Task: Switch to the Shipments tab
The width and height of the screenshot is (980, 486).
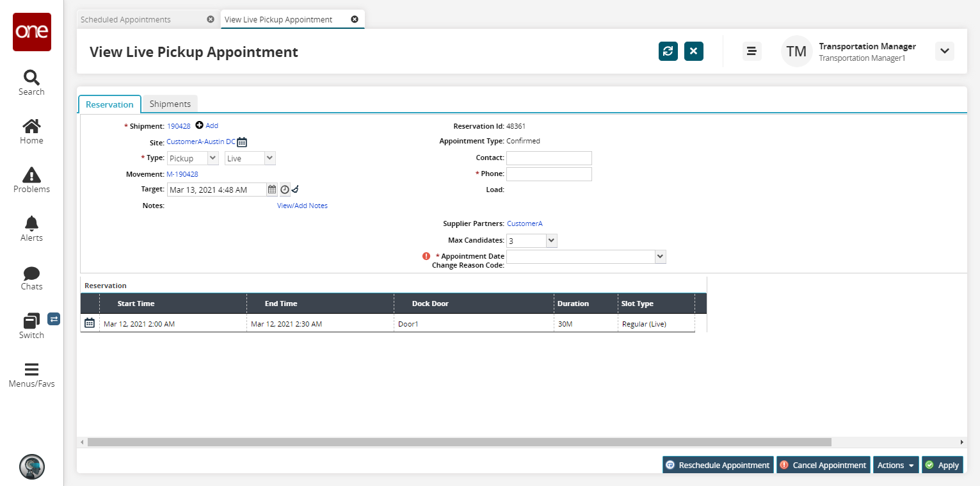Action: [170, 104]
